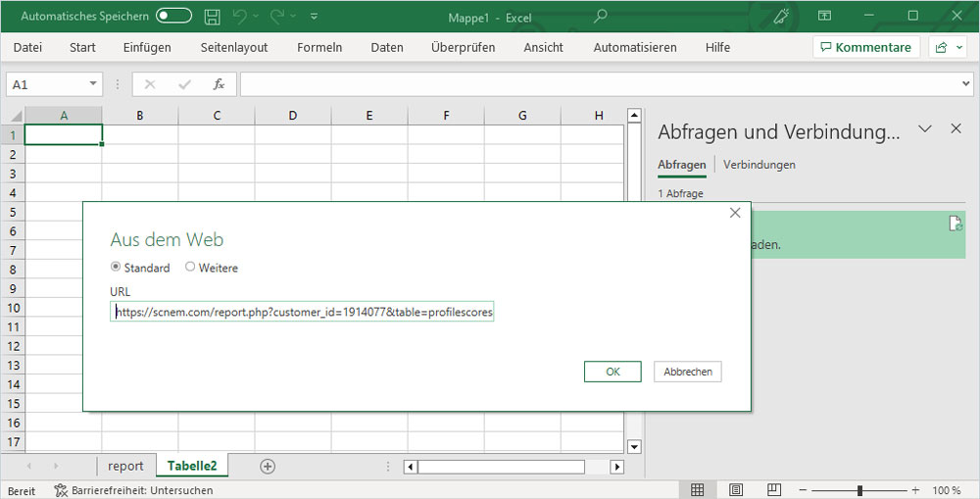Click the query refresh page icon
Image resolution: width=980 pixels, height=499 pixels.
coord(955,224)
